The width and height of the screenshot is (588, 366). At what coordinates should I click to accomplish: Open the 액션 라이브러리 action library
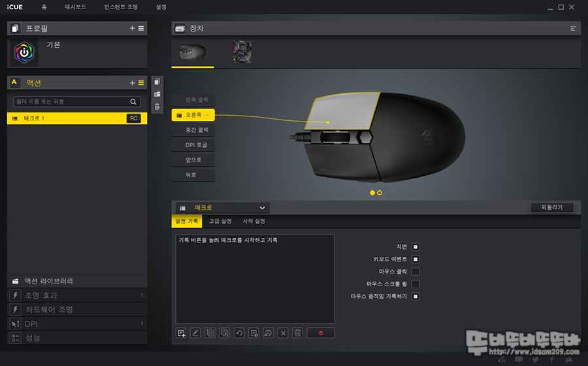(77, 281)
